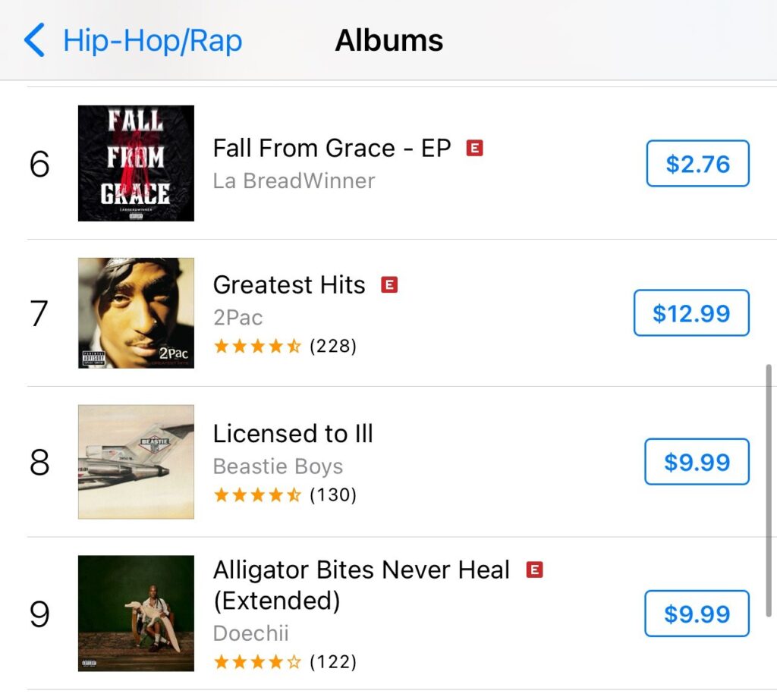
Task: Buy Alligator Bites Never Heal for $9.99
Action: 697,614
